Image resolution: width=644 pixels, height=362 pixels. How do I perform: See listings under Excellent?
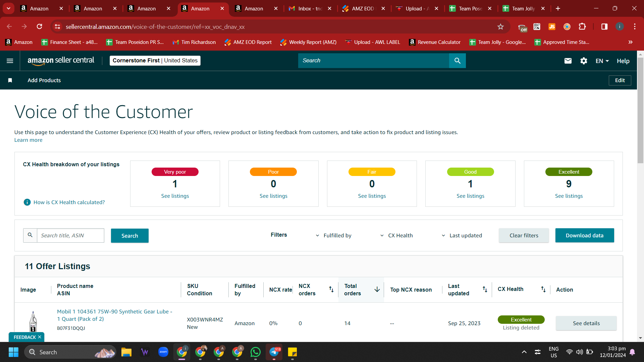(569, 196)
